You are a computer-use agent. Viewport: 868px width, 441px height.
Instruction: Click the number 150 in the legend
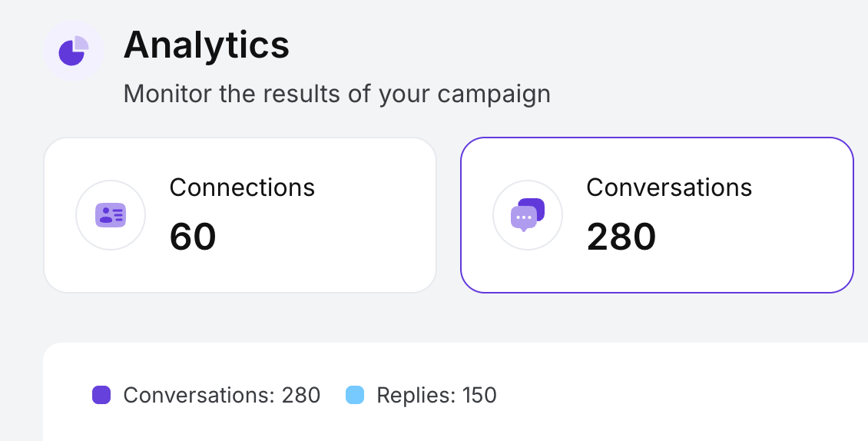pyautogui.click(x=479, y=396)
